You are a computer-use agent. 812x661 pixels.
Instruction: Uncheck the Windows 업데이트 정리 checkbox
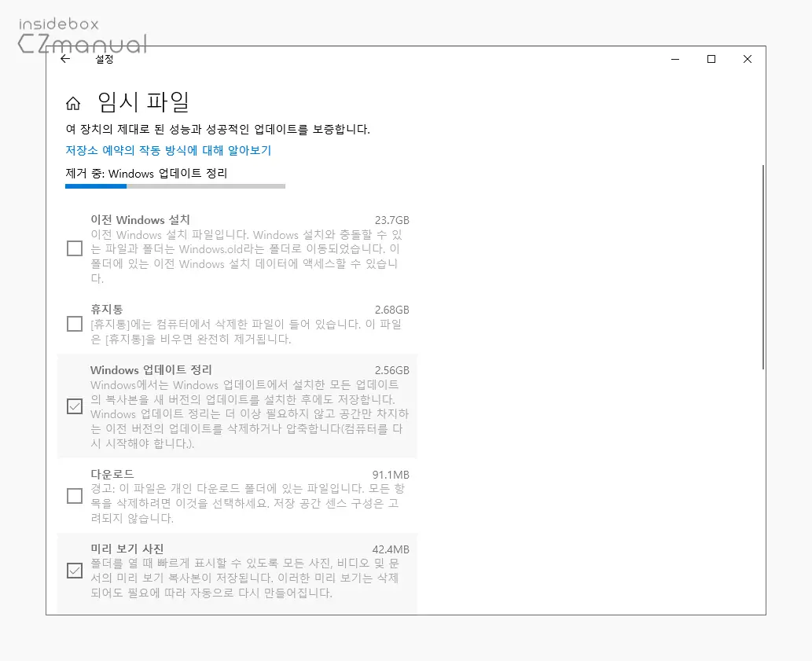[75, 406]
